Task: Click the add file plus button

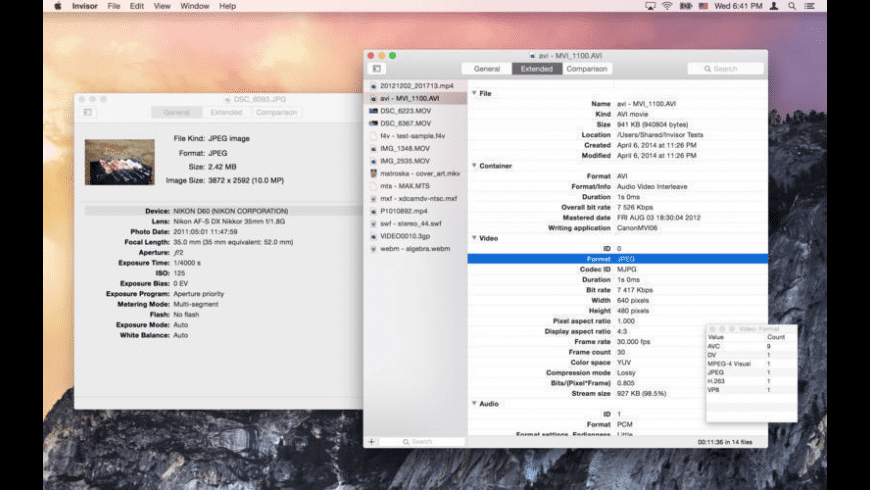Action: (371, 441)
